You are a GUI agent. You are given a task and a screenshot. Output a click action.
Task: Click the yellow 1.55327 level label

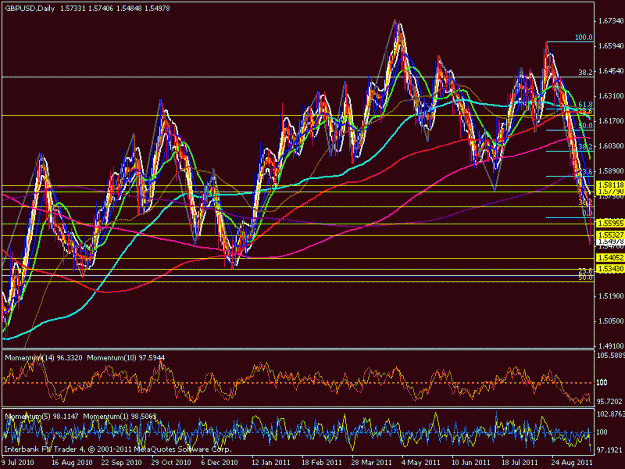coord(610,235)
